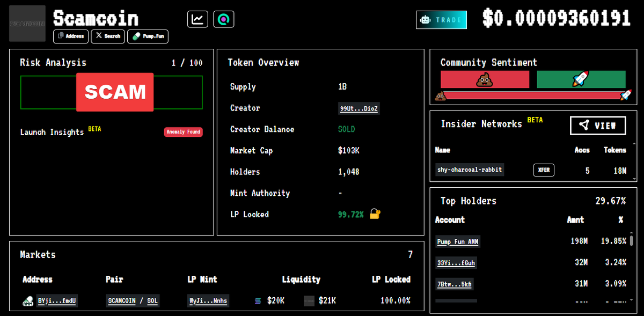Open the SCAMCOIN / SOL pair link
The width and height of the screenshot is (644, 316).
pos(133,301)
